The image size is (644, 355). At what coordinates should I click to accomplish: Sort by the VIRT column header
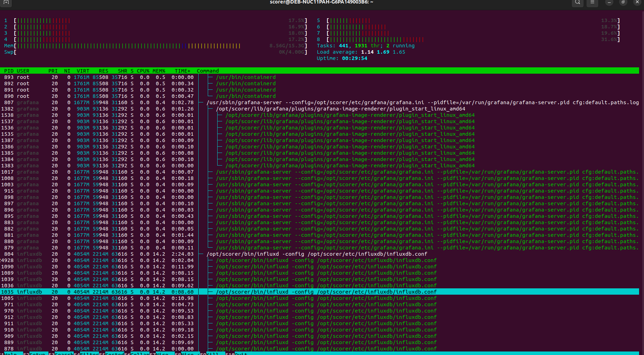coord(83,71)
